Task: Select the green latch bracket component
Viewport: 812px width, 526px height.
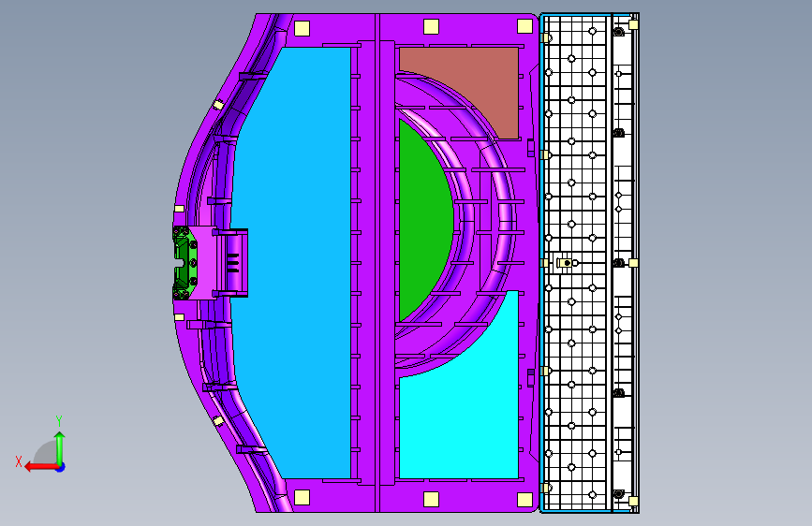Action: [x=185, y=263]
